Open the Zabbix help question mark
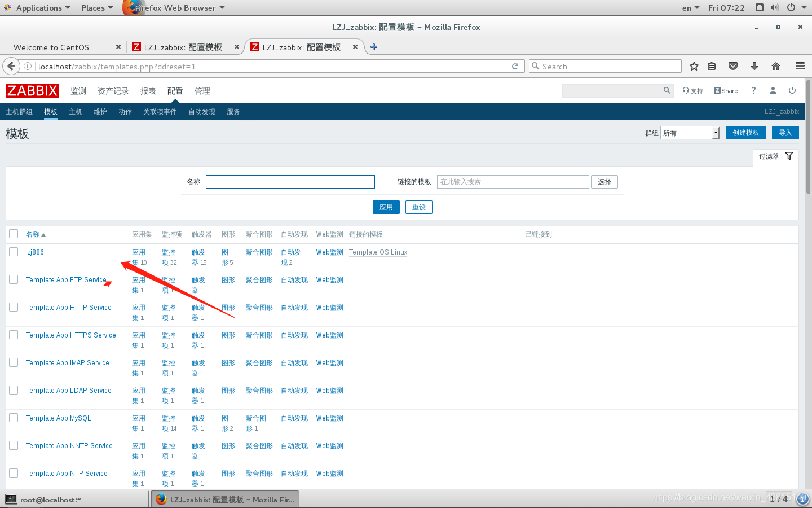 tap(753, 91)
